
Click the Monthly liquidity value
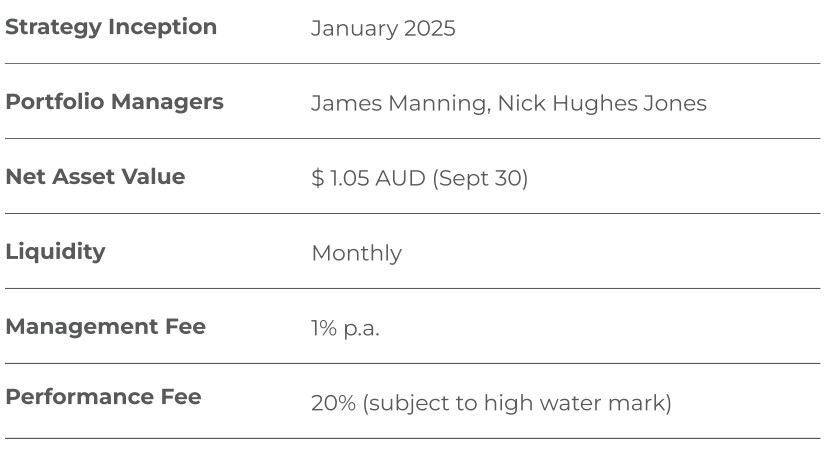[356, 253]
